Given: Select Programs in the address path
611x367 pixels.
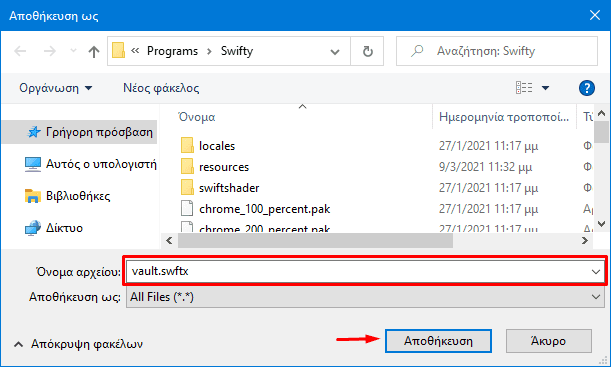Looking at the screenshot, I should (172, 51).
